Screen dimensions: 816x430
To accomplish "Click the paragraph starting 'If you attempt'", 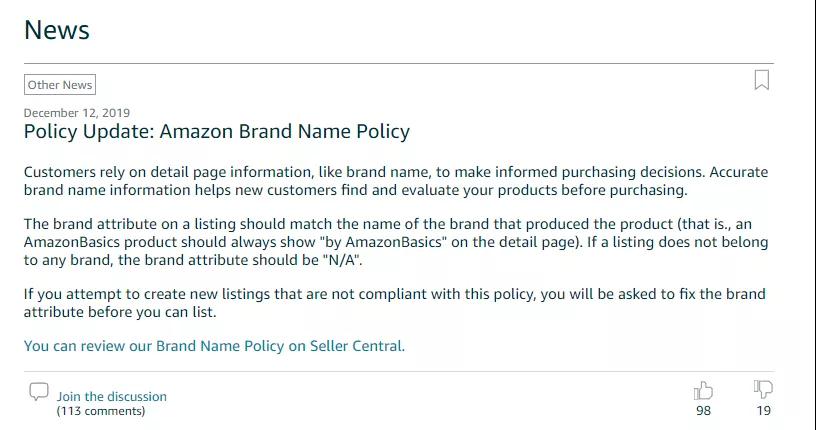I will [x=394, y=303].
